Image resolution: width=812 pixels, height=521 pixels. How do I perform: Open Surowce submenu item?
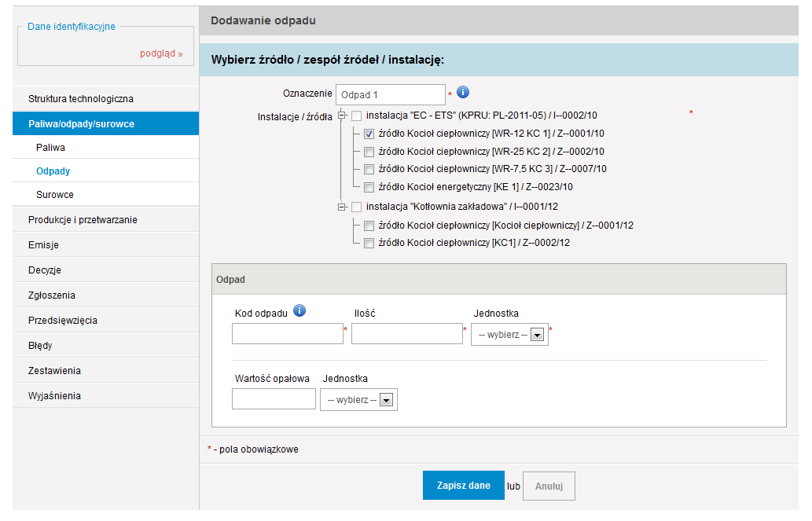(x=105, y=195)
